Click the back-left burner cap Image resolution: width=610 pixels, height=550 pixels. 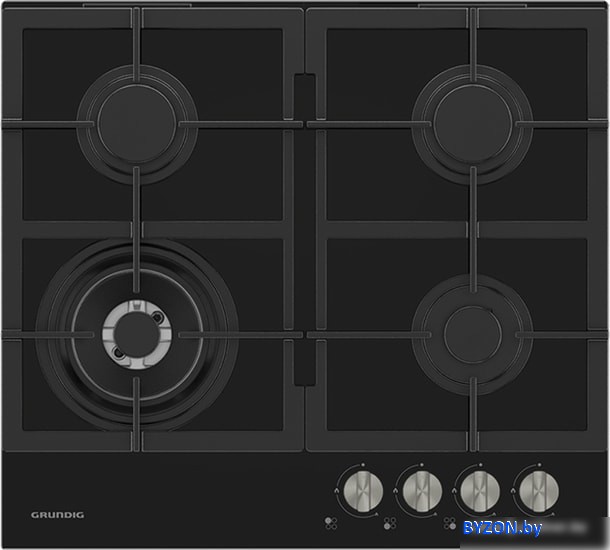137,124
